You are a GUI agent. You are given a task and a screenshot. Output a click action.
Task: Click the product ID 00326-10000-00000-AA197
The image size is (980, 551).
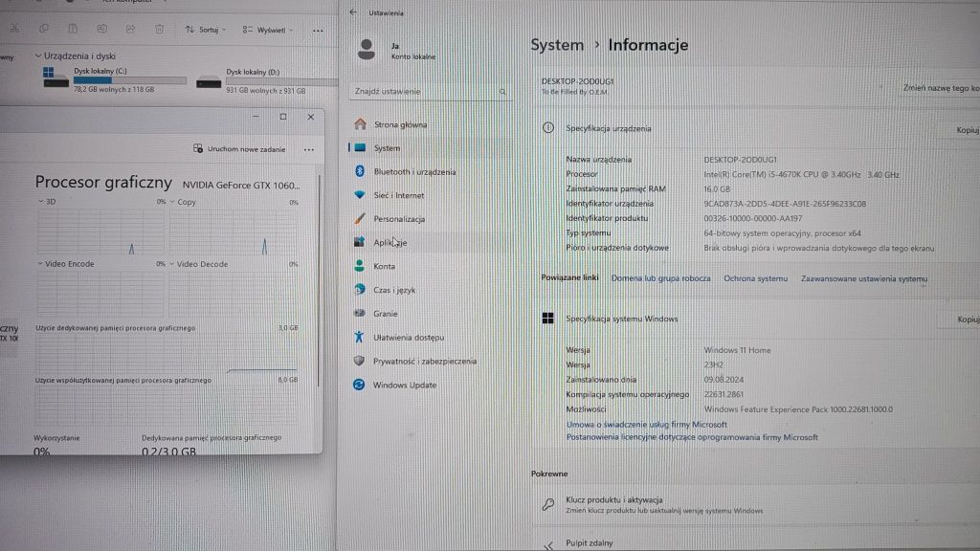pyautogui.click(x=752, y=219)
